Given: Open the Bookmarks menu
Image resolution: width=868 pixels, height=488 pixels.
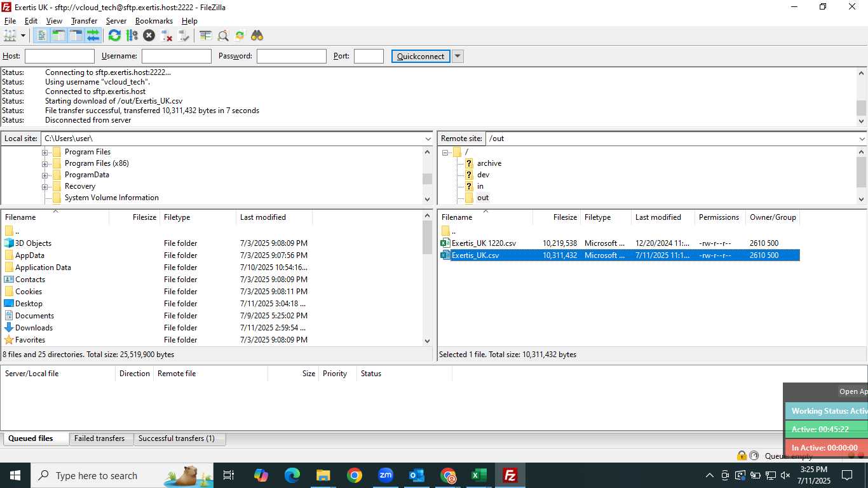Looking at the screenshot, I should coord(154,21).
